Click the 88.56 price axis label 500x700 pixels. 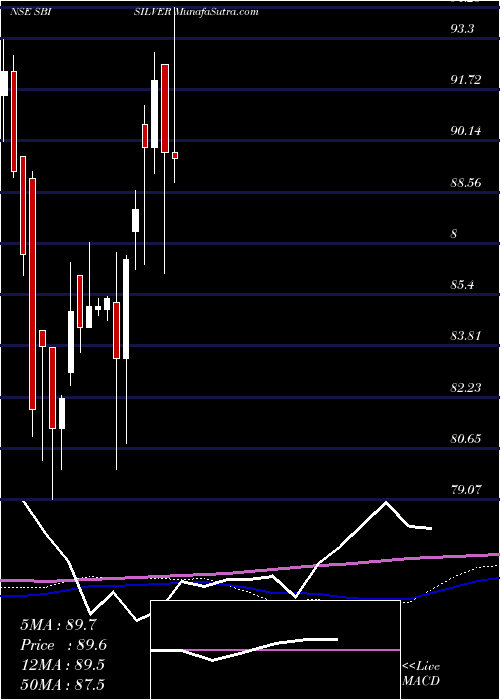(466, 183)
